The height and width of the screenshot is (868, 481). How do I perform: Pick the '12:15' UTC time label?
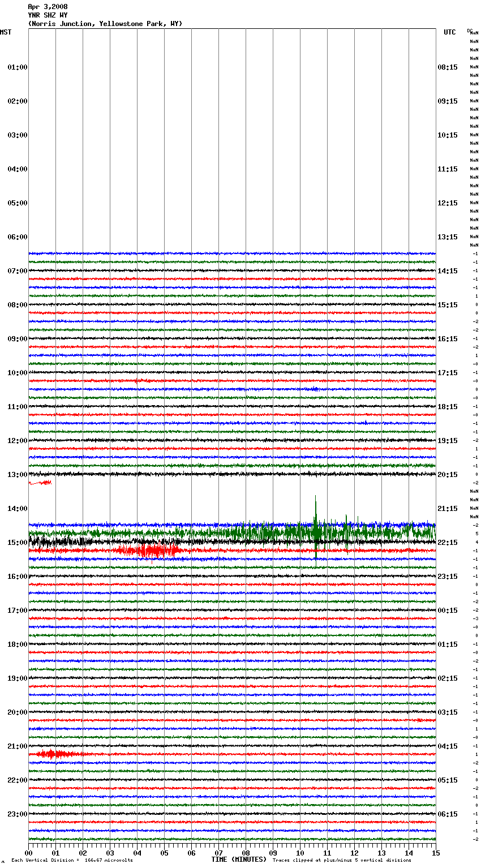pyautogui.click(x=448, y=203)
